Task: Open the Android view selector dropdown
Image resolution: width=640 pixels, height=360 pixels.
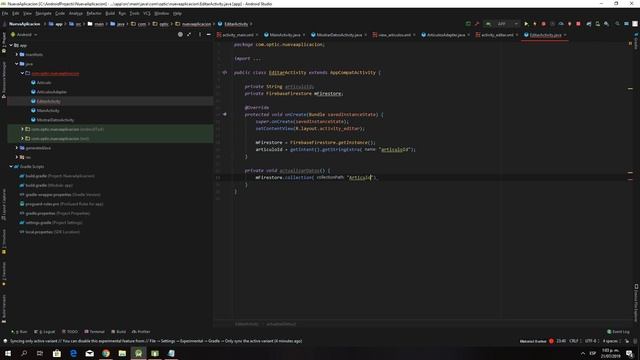Action: (x=24, y=35)
